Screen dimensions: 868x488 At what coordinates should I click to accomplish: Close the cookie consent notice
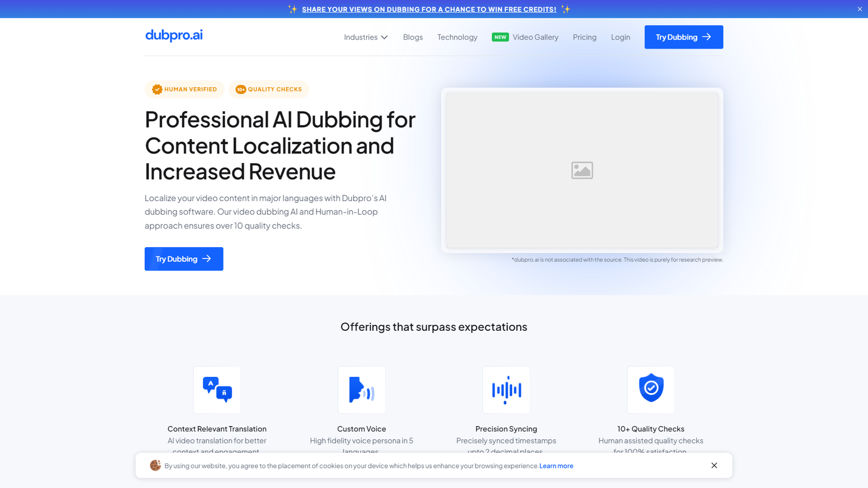click(x=714, y=465)
